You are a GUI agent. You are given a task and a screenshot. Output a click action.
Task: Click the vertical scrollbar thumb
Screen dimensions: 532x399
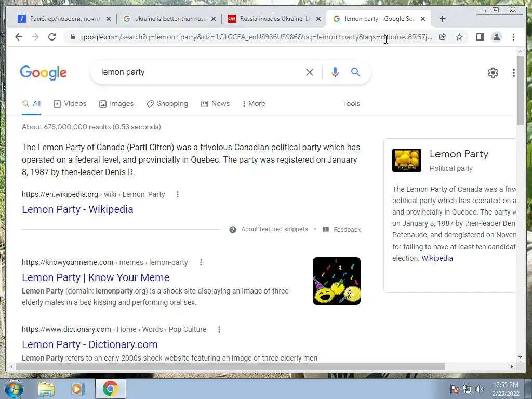pos(520,90)
